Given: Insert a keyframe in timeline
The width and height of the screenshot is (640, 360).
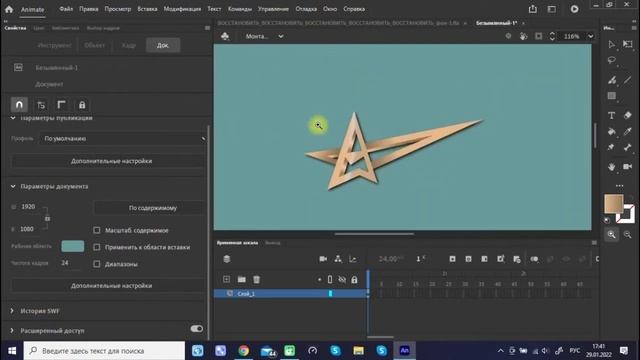Looking at the screenshot, I should pos(452,259).
